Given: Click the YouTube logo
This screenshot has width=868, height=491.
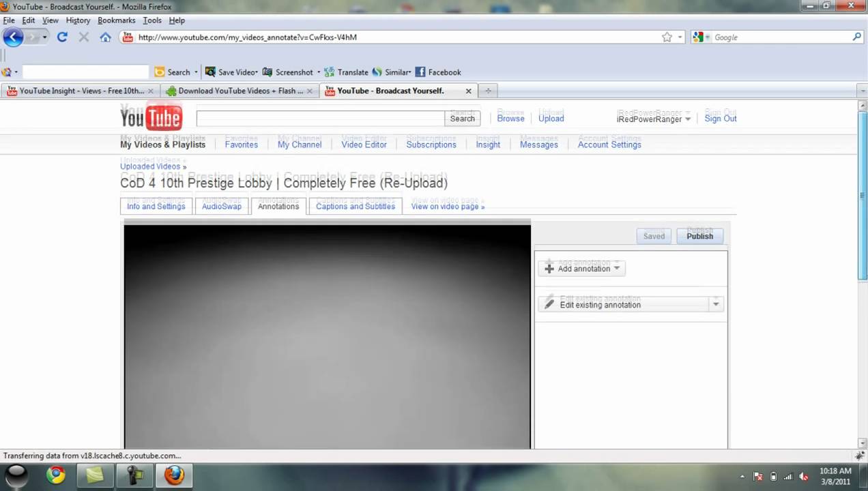Looking at the screenshot, I should pos(151,118).
